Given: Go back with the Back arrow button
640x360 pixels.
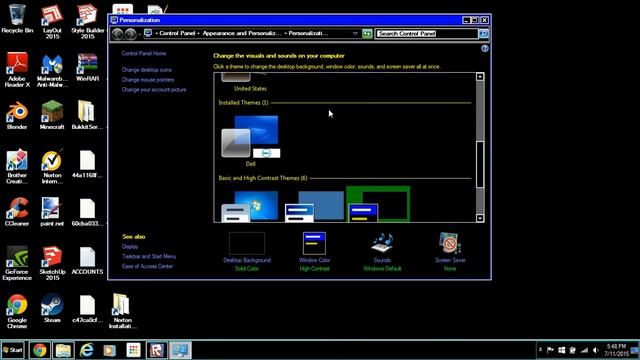Looking at the screenshot, I should click(118, 34).
